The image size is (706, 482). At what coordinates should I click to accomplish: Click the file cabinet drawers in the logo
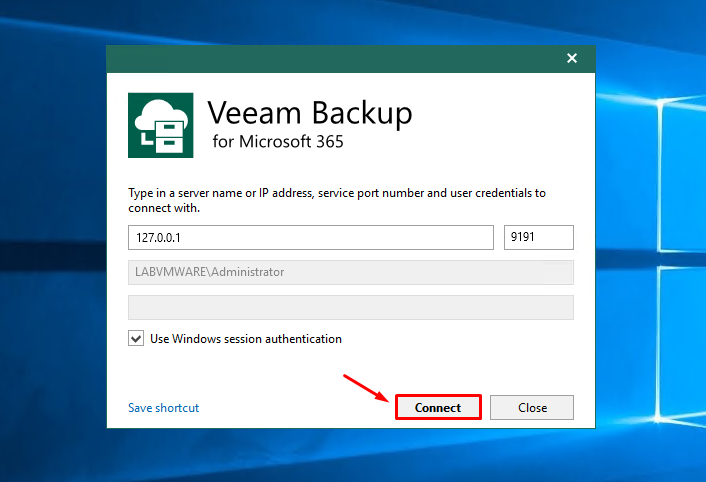click(x=170, y=137)
